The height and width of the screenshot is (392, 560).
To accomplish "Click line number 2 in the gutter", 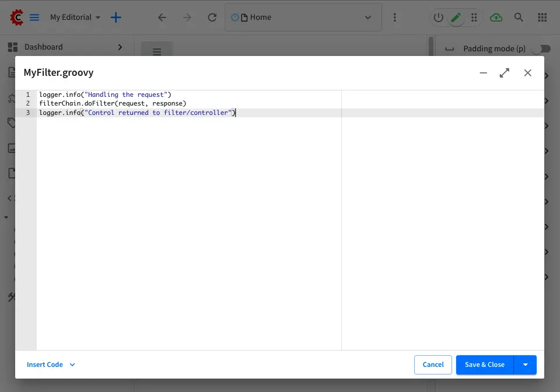I will click(x=28, y=103).
